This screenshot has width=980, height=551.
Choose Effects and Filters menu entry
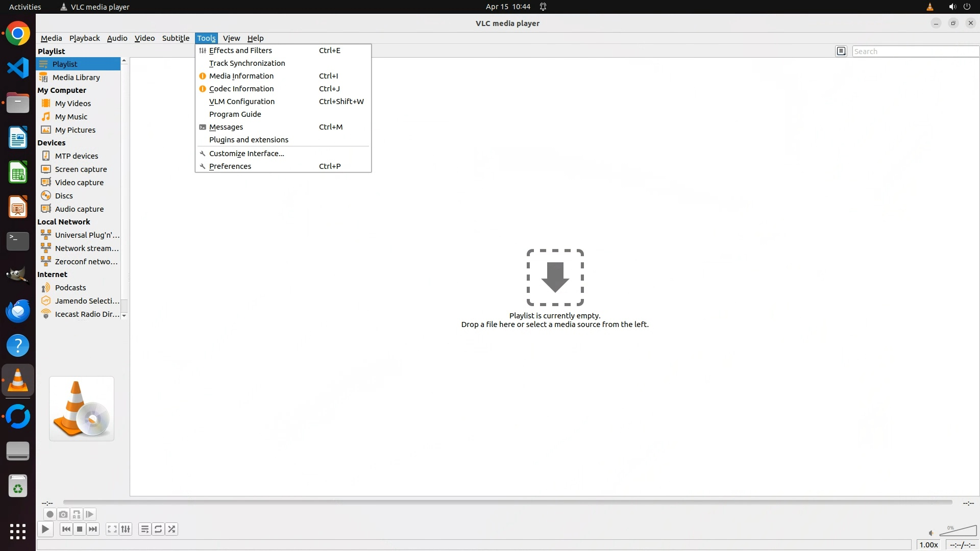(240, 51)
